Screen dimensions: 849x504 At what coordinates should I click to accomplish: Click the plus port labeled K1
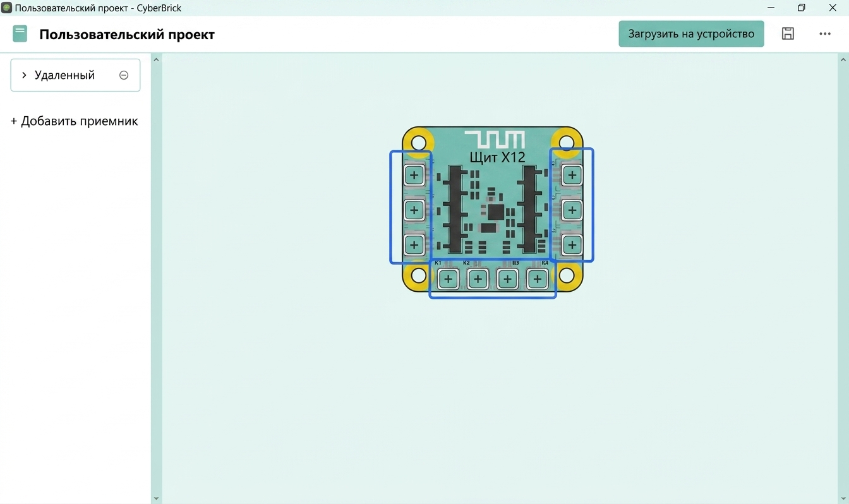pyautogui.click(x=448, y=278)
